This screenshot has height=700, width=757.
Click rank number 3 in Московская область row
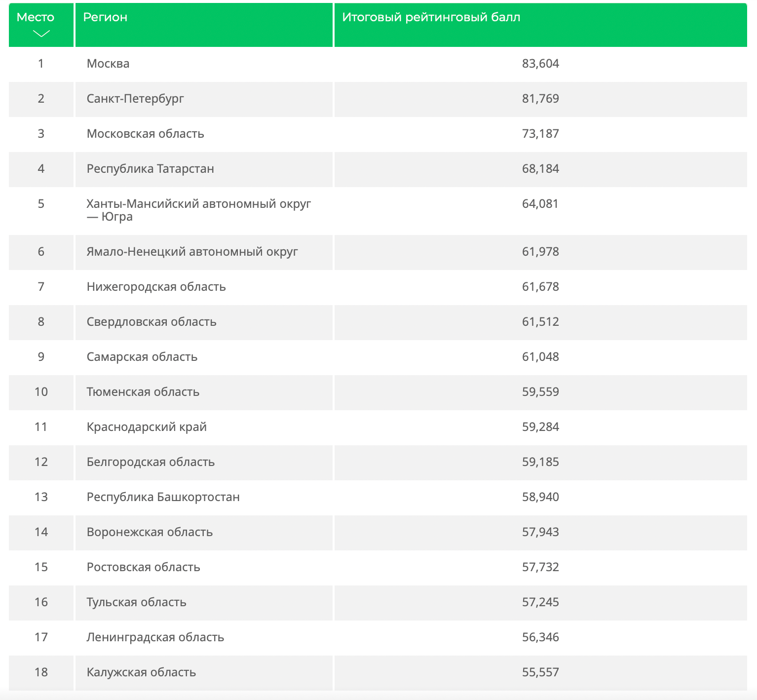coord(41,134)
